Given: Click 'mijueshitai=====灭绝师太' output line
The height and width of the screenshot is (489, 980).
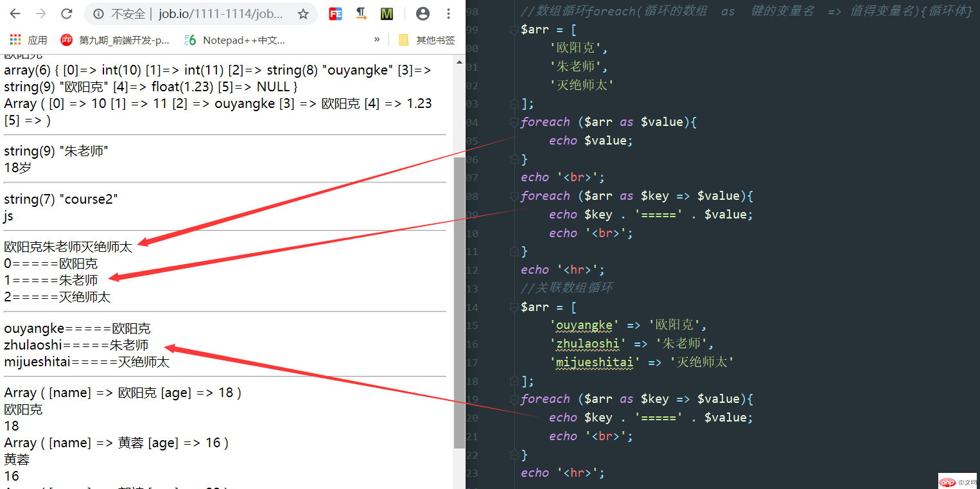Looking at the screenshot, I should 87,362.
